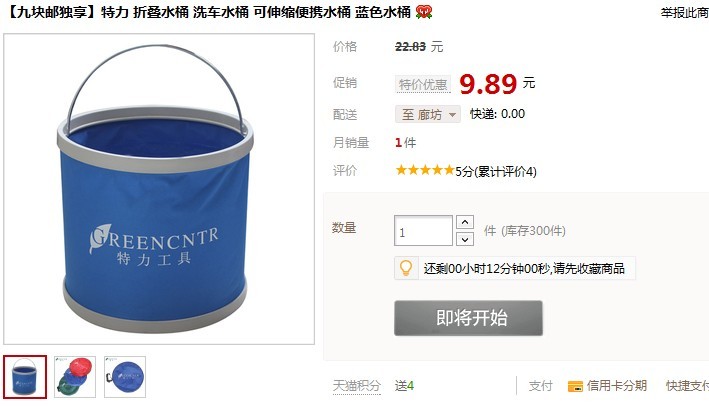Increase quantity with the up arrow
Screen dimensions: 709x406
(465, 222)
